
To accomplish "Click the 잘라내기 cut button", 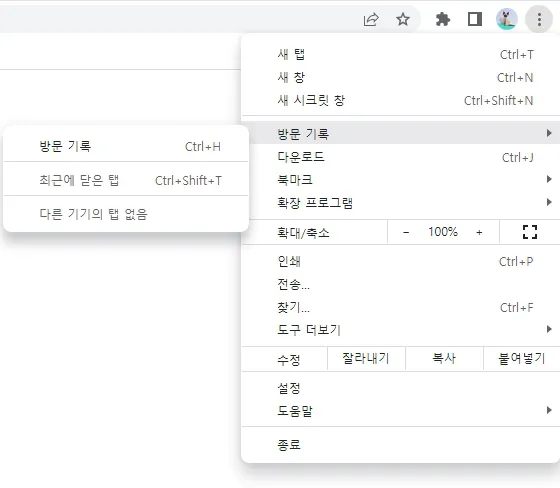I will tap(366, 358).
